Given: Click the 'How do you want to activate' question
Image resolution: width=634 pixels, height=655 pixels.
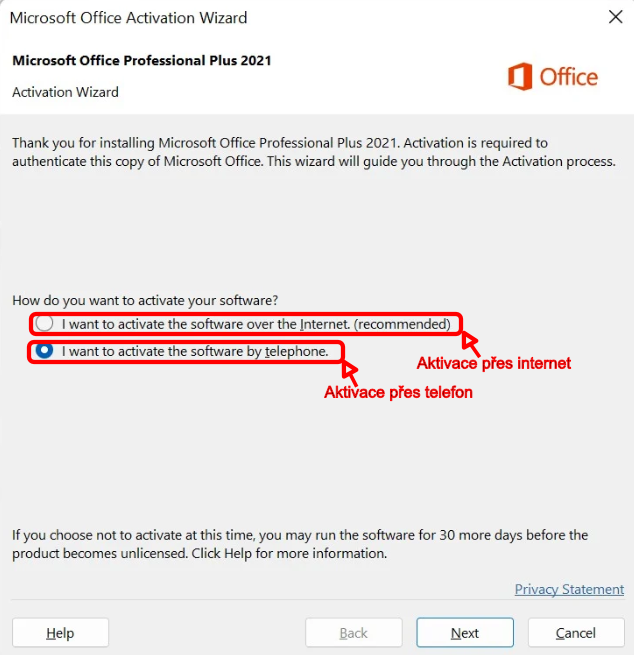Looking at the screenshot, I should (x=145, y=299).
